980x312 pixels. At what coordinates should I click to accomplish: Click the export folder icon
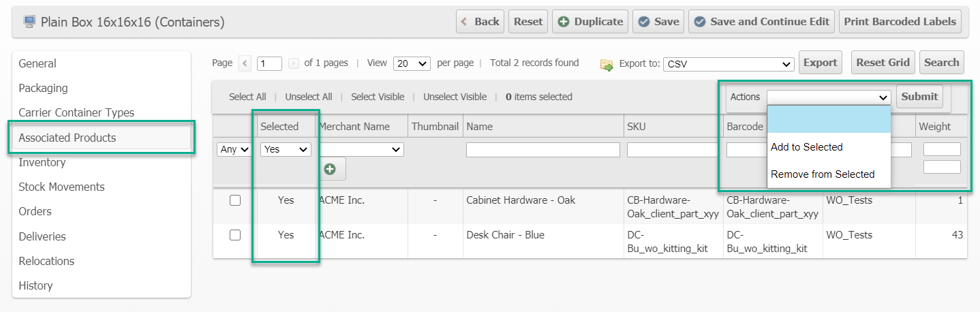point(607,64)
